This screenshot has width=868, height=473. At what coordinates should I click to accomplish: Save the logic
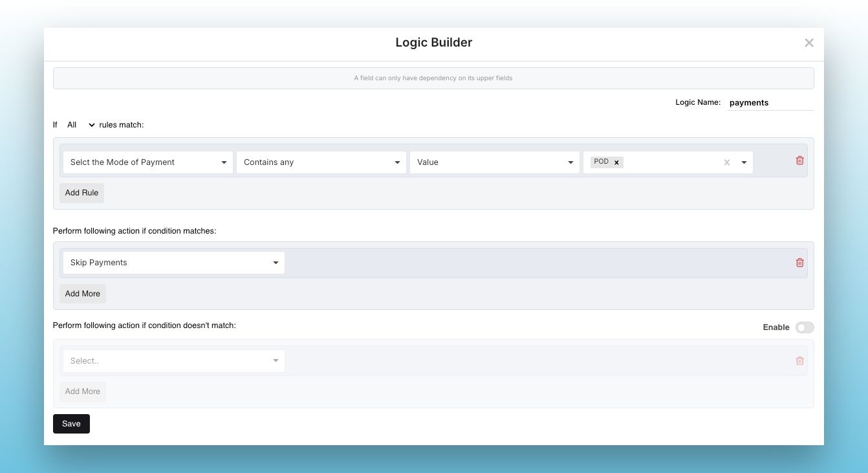[71, 424]
